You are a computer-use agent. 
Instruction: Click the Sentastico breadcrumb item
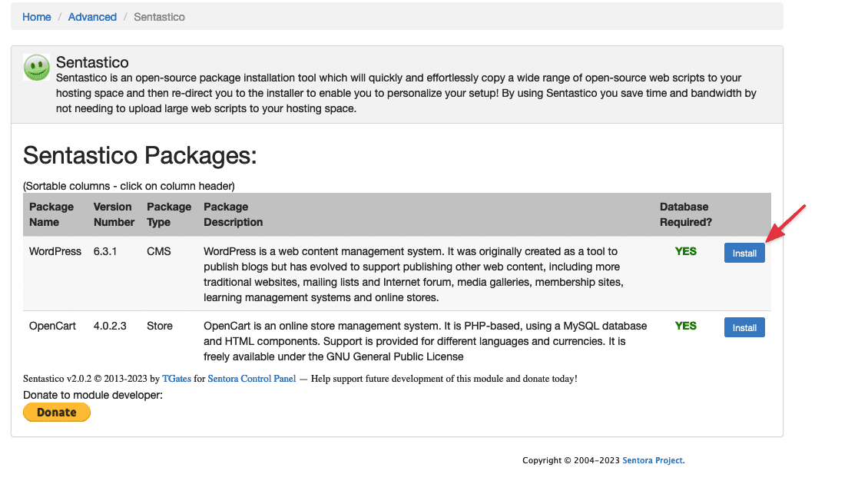pyautogui.click(x=159, y=17)
